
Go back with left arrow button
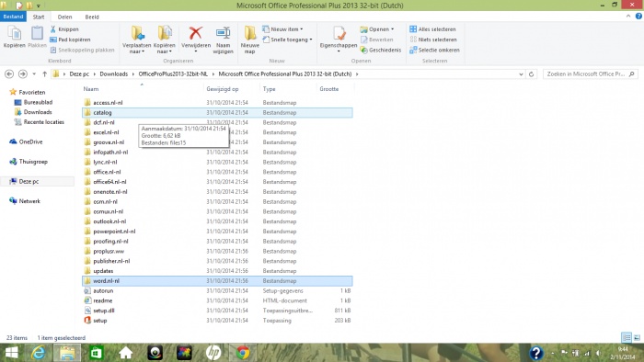click(9, 74)
